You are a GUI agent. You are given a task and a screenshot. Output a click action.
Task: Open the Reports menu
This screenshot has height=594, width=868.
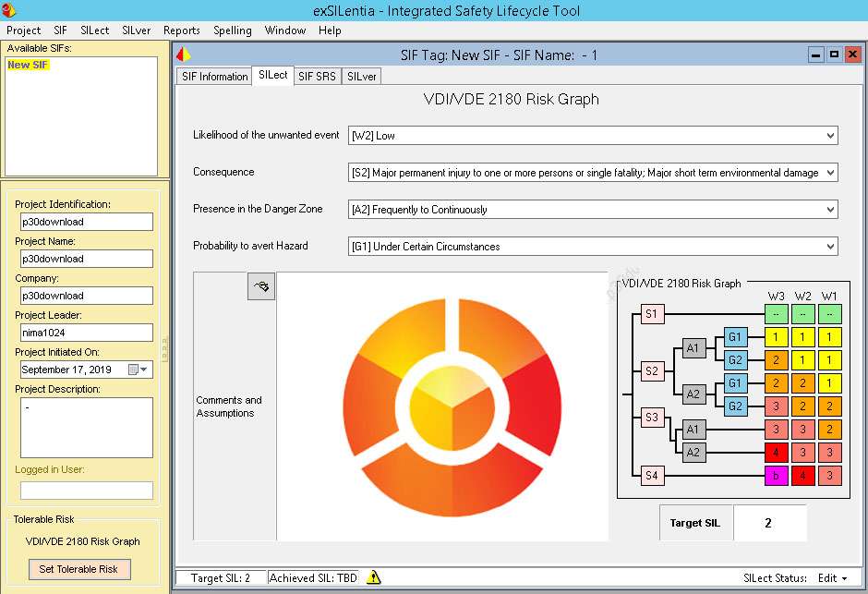click(181, 30)
